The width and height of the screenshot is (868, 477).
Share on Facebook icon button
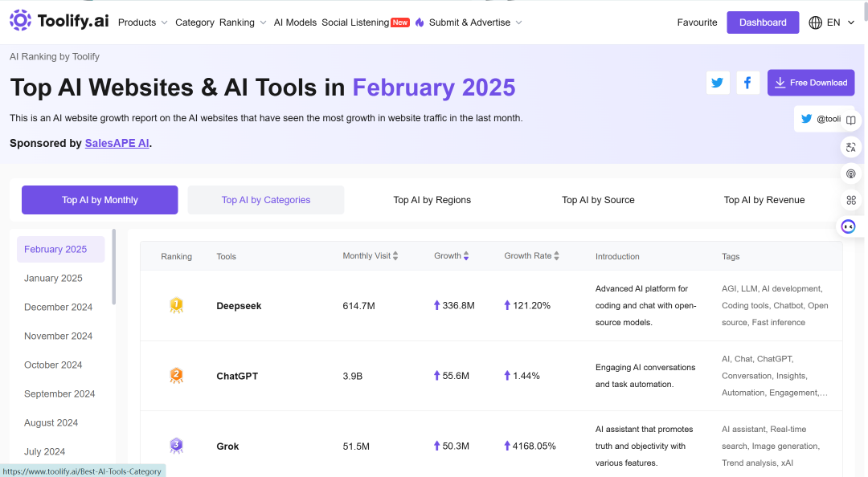(748, 83)
